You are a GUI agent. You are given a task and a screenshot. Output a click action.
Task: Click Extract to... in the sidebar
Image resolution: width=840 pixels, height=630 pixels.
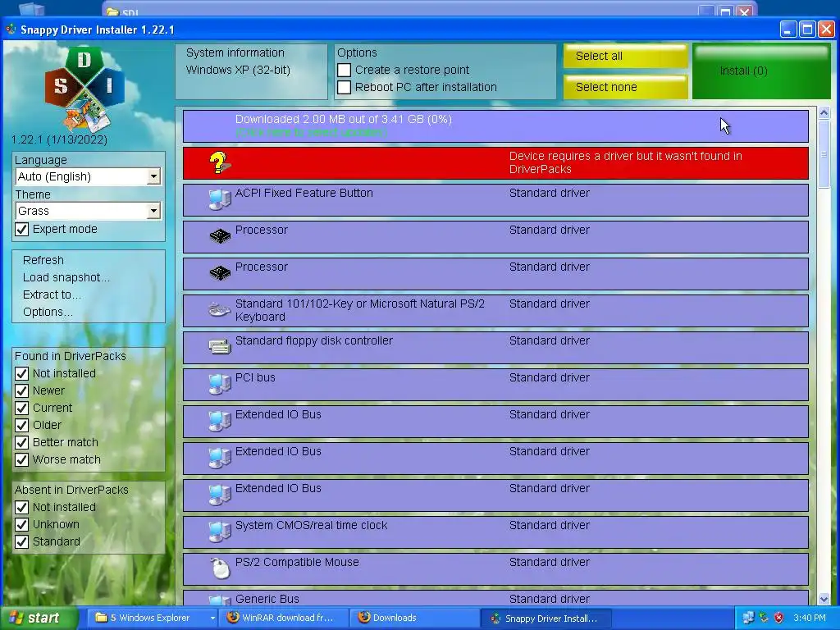(x=52, y=294)
